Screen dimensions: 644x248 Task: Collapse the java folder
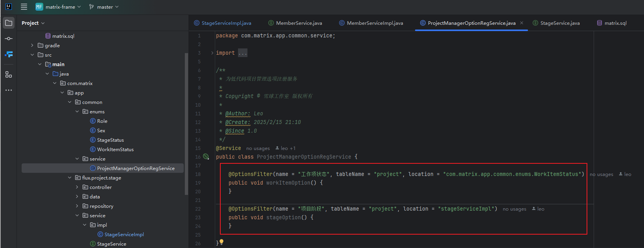coord(47,74)
